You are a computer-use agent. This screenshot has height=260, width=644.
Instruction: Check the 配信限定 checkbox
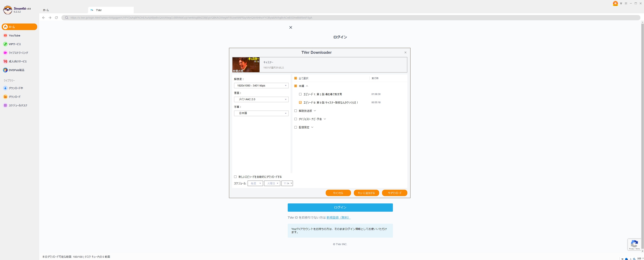click(x=295, y=127)
